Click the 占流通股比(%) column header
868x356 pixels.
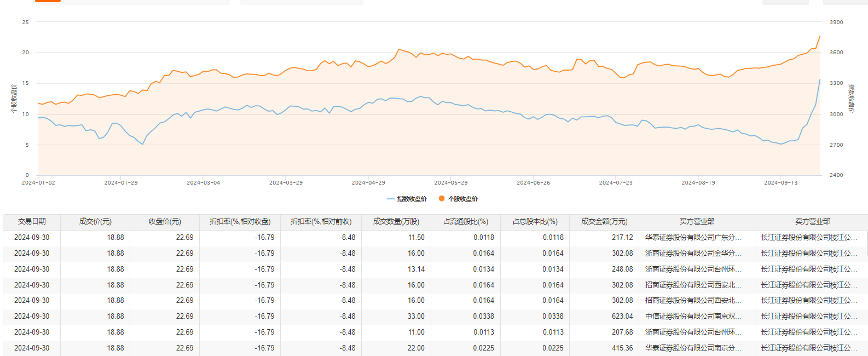tap(466, 221)
